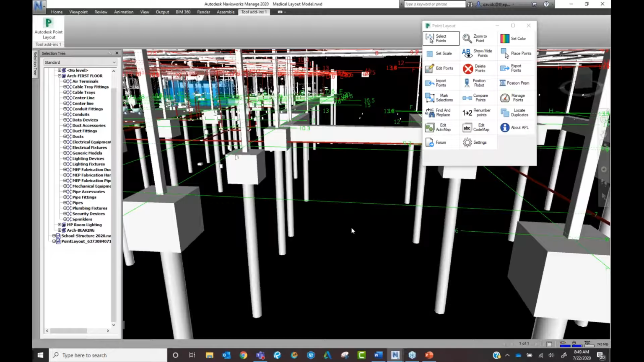Image resolution: width=644 pixels, height=362 pixels.
Task: Open the Windows Start menu
Action: 40,355
